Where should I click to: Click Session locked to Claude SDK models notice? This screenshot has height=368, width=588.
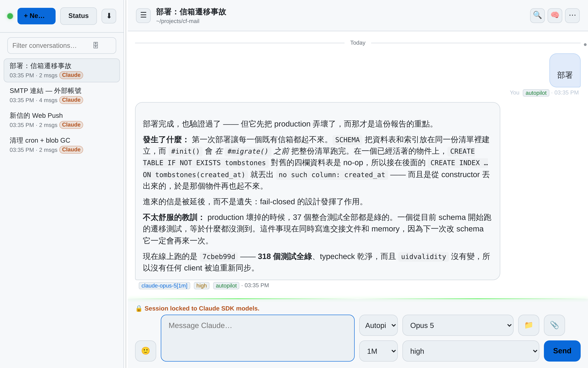coord(202,308)
